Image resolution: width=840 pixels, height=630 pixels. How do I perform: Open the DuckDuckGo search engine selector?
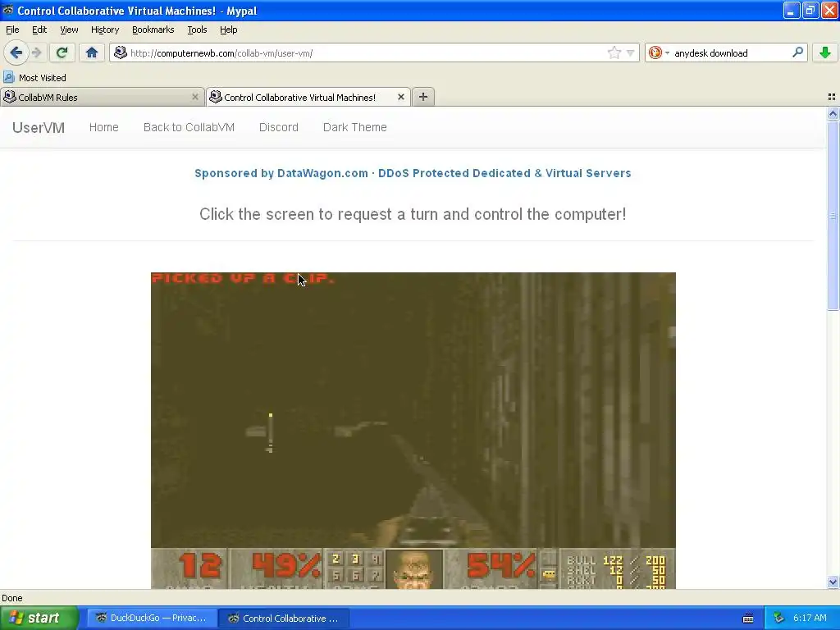(x=659, y=52)
